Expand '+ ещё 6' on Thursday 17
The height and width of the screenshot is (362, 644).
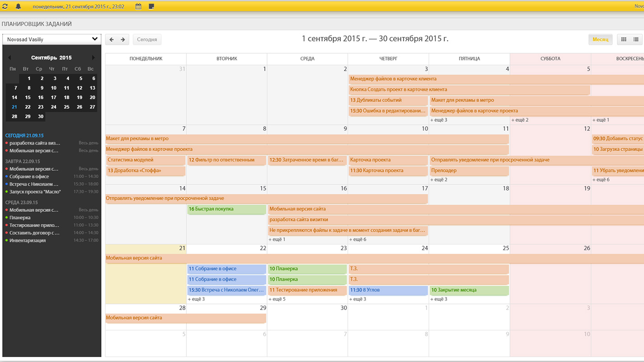click(x=358, y=239)
